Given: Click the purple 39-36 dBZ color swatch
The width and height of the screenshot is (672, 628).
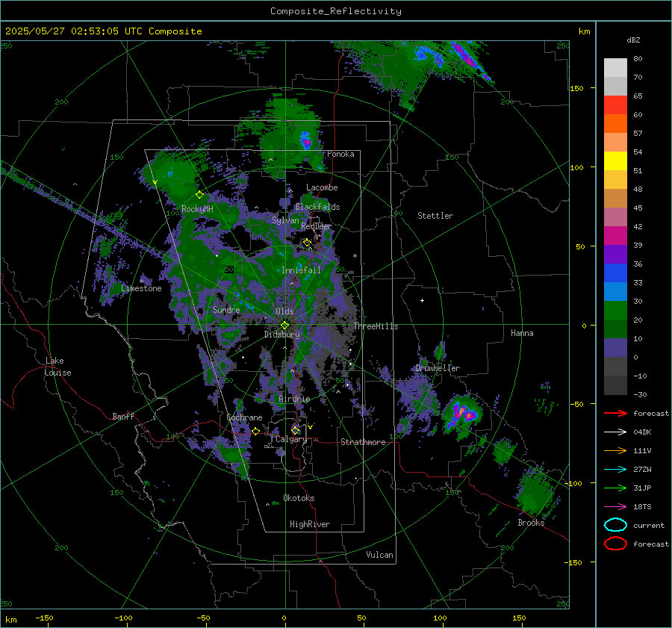Looking at the screenshot, I should [615, 255].
